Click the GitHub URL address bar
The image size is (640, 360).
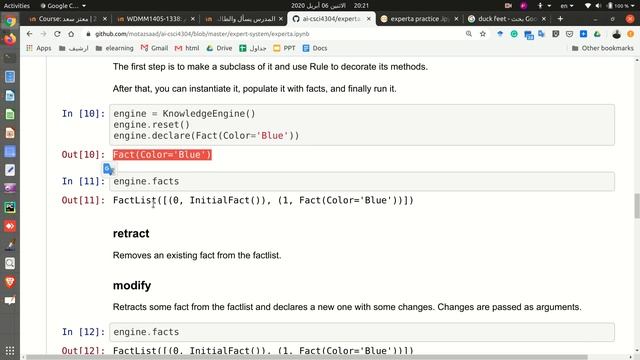coord(202,34)
